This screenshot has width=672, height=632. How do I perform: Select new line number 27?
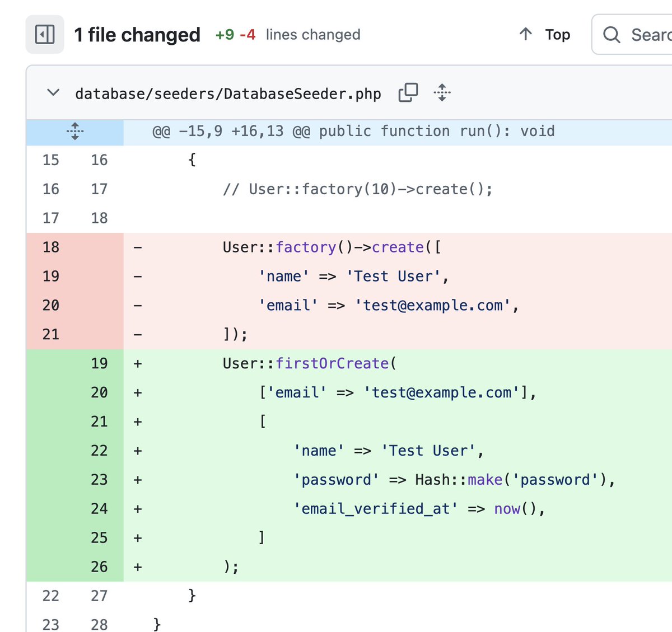(99, 596)
